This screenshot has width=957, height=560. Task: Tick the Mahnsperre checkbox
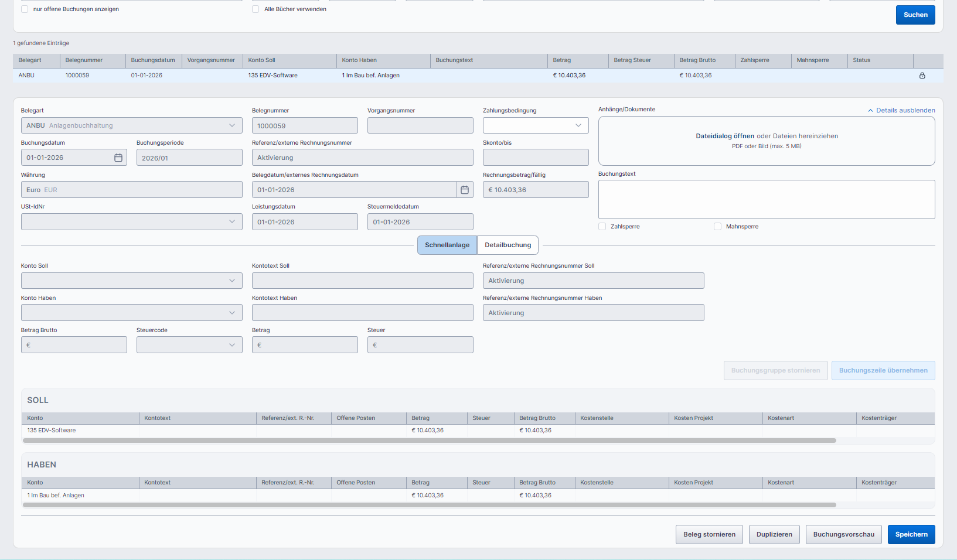pyautogui.click(x=717, y=227)
